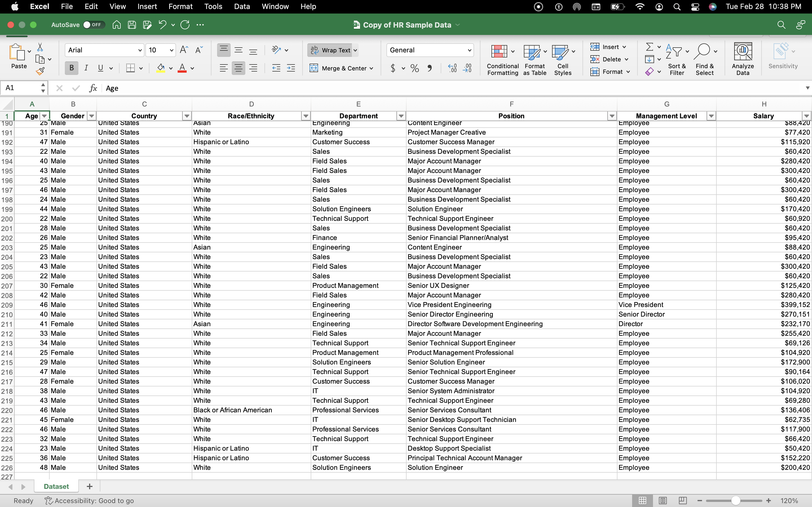Toggle Bold formatting button
The width and height of the screenshot is (812, 507).
(71, 68)
